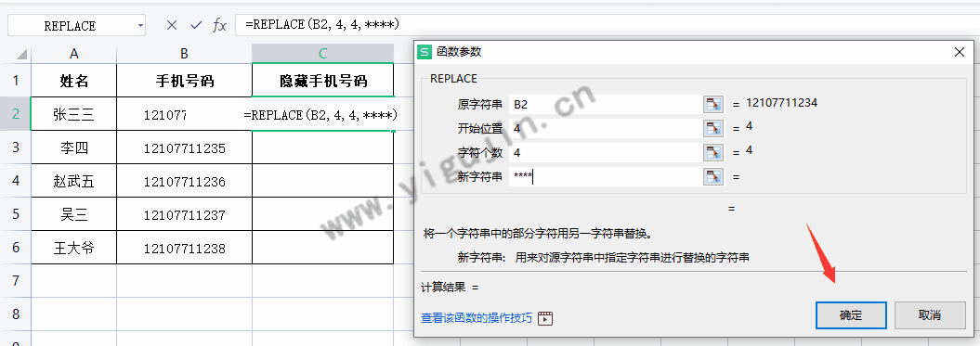Select the cell with 12107711235
The height and width of the screenshot is (346, 980).
coord(184,148)
